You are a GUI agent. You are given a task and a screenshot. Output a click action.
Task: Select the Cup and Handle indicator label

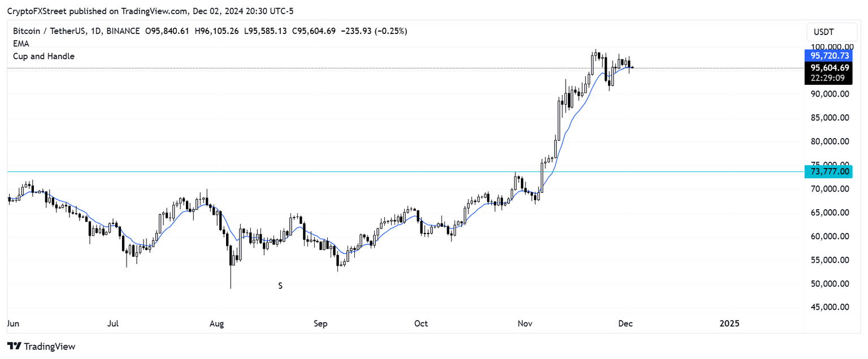tap(44, 57)
